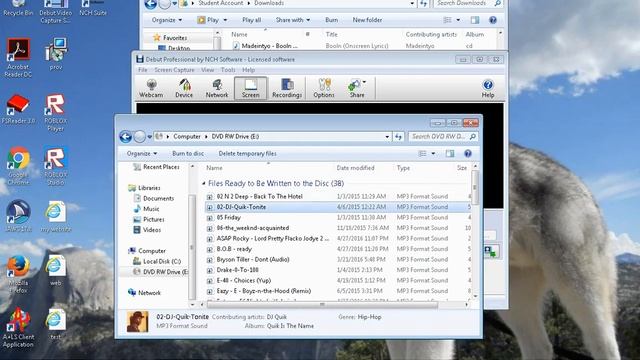Open recent locations dropdown by navigation arrows
The height and width of the screenshot is (360, 640).
[150, 137]
